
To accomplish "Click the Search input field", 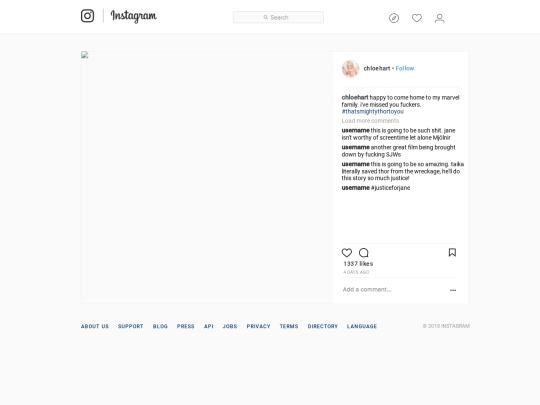I will [278, 17].
